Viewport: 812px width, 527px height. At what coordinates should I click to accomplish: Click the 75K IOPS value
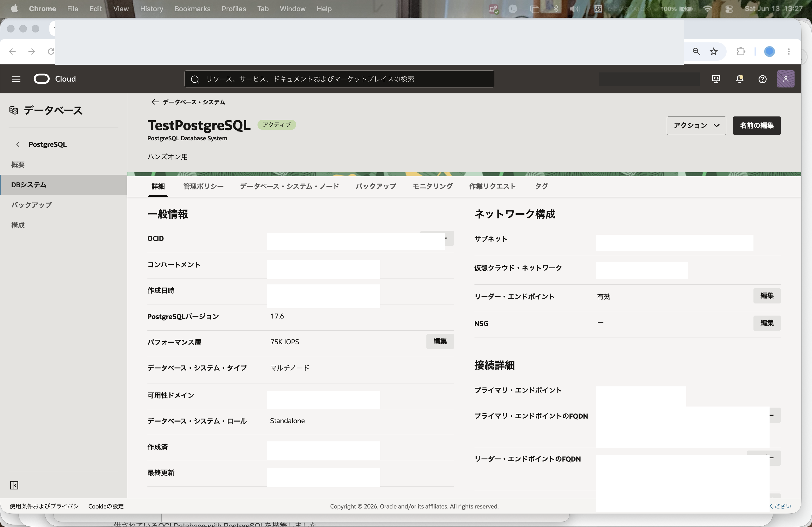(x=285, y=342)
